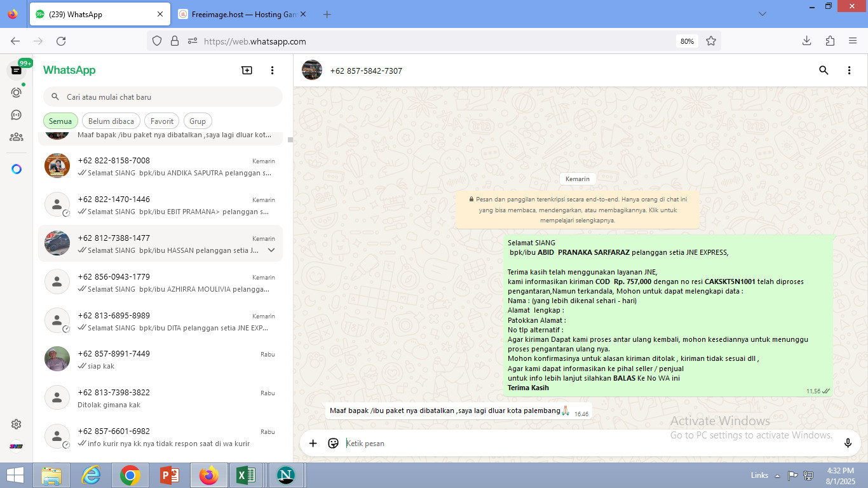Open chat with +62 813-7398-3822
The image size is (868, 488).
[160, 398]
